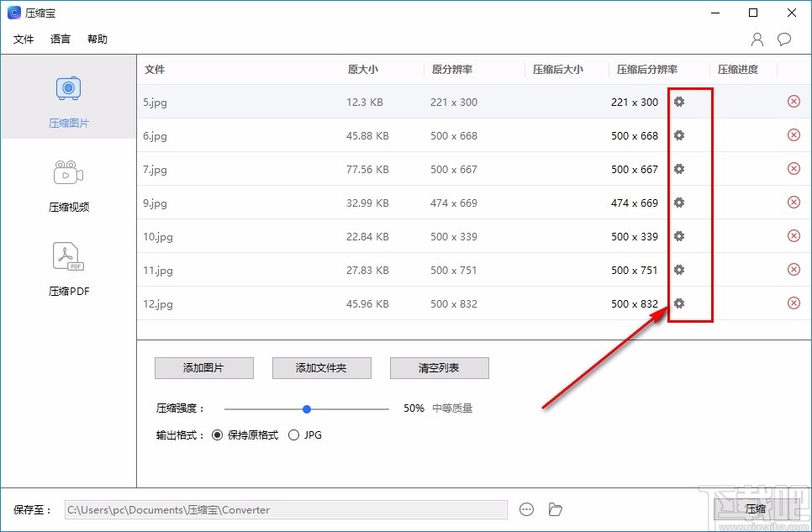
Task: Remove 10.jpg from the list
Action: point(794,236)
